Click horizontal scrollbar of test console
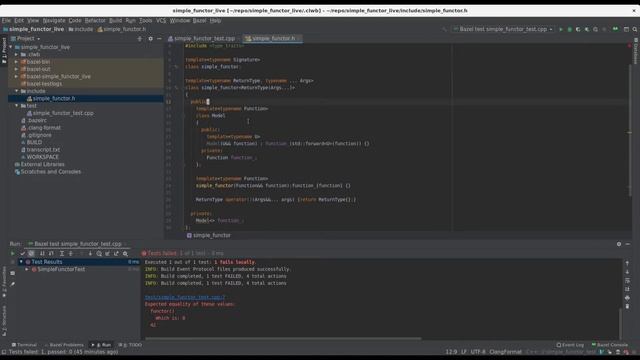 [283, 338]
